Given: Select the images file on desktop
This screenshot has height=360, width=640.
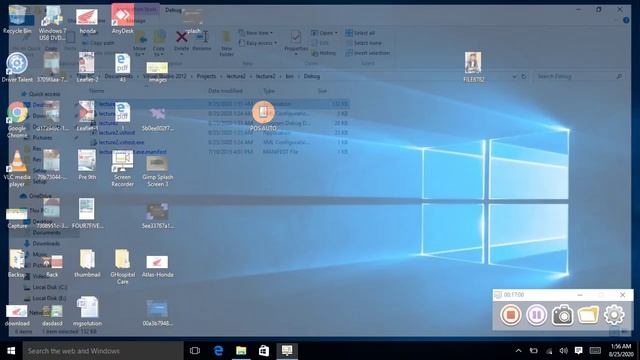Looking at the screenshot, I should [x=158, y=72].
